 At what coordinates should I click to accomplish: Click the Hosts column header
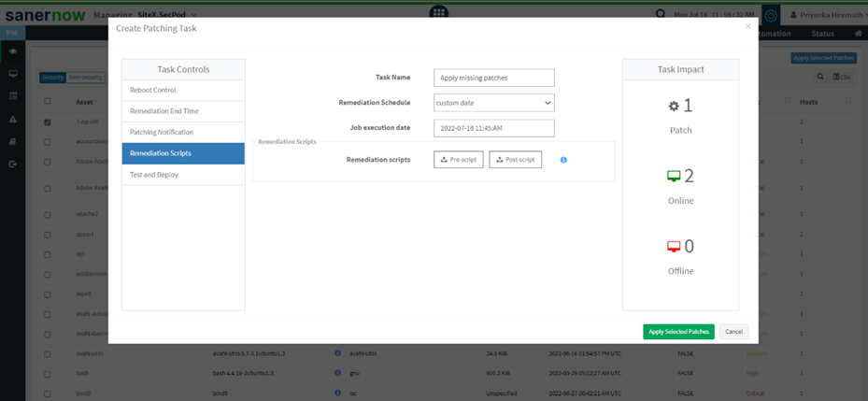[809, 102]
